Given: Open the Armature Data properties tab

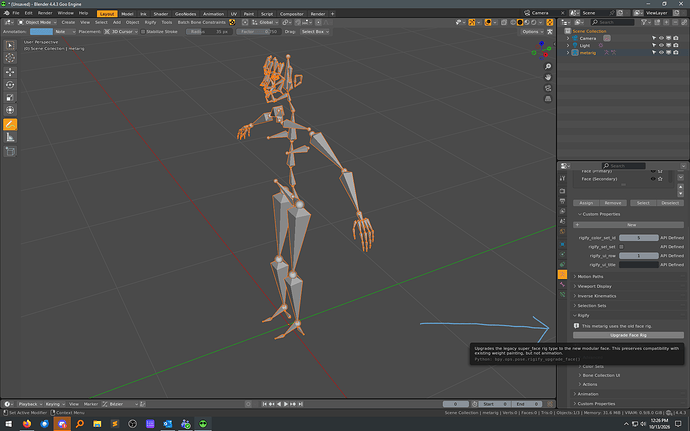Looking at the screenshot, I should [562, 274].
